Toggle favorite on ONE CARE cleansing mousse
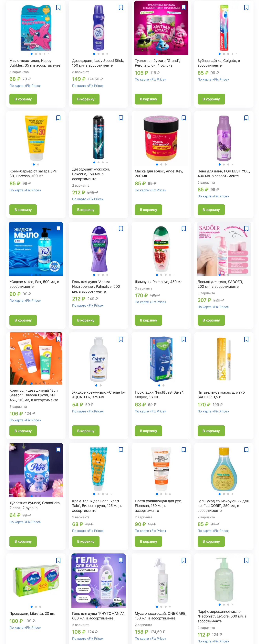The width and height of the screenshot is (261, 644). coord(183,560)
